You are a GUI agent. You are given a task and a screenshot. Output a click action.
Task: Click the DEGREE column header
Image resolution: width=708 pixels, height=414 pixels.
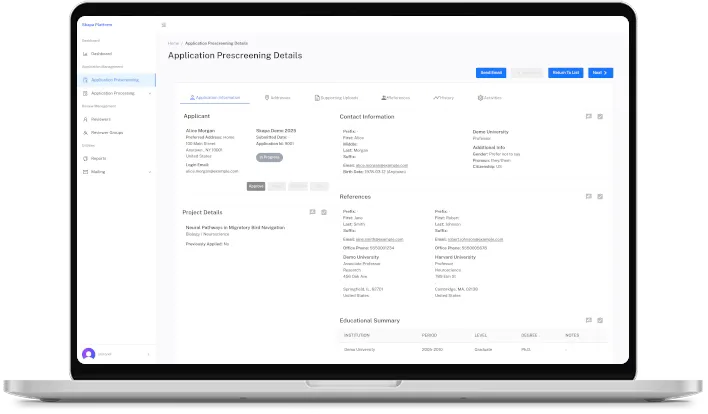click(x=529, y=335)
